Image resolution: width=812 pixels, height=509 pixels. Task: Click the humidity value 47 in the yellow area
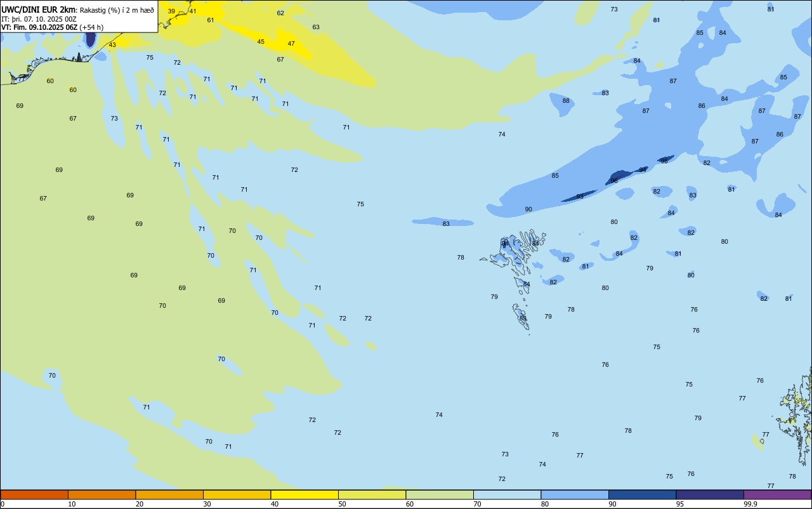tap(291, 44)
